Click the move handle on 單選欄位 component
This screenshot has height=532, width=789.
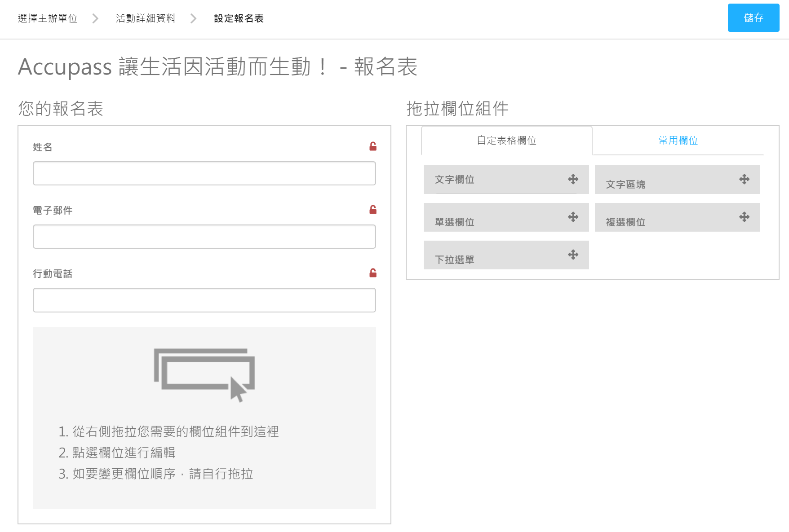[x=573, y=217]
